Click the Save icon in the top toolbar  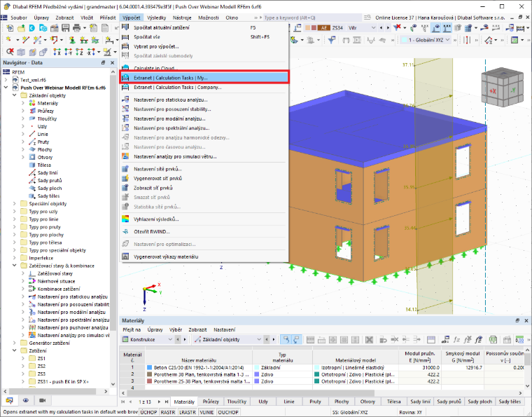point(66,28)
